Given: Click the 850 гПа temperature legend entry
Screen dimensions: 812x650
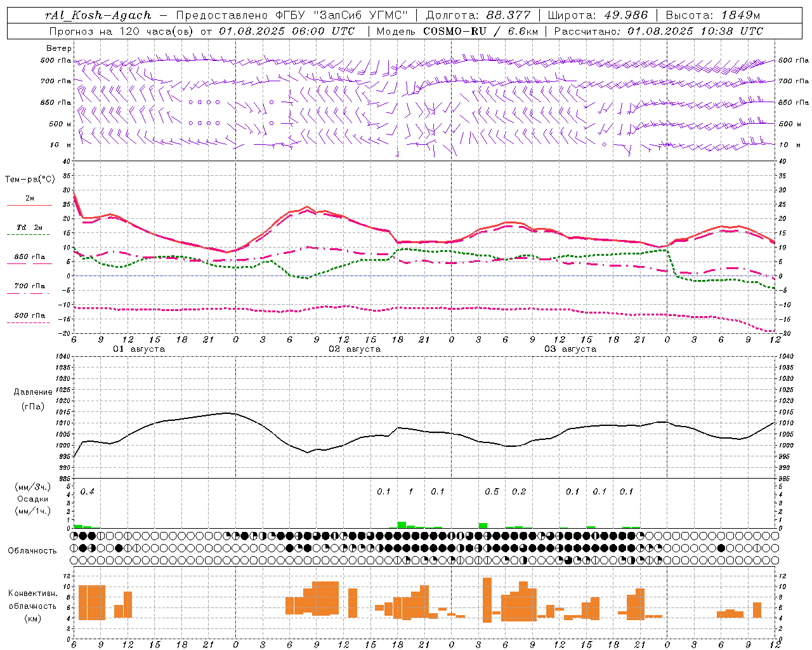Looking at the screenshot, I should 30,257.
